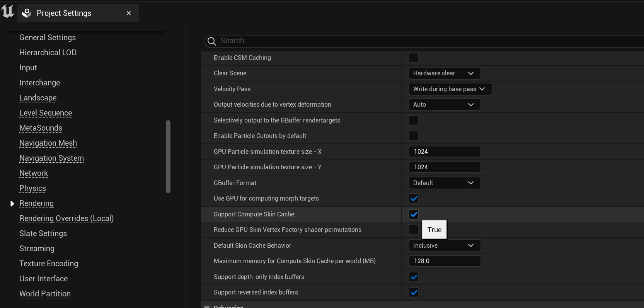Open Hierarchical LOD settings
Screen dimensions: 644x308
pos(48,53)
